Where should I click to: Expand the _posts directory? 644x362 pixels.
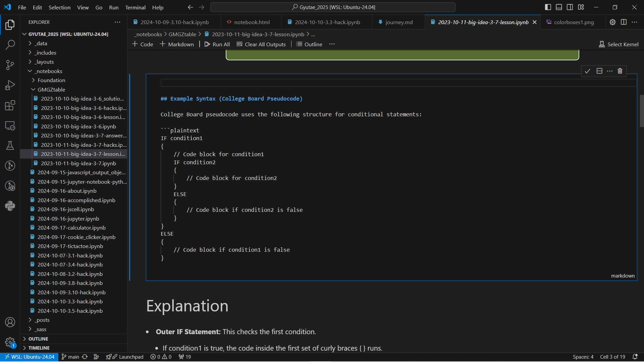click(42, 319)
